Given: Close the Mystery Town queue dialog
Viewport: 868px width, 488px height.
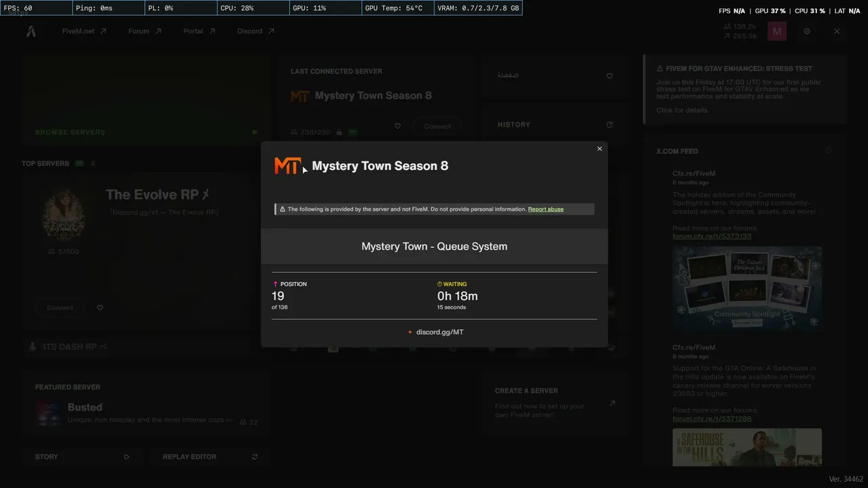Looking at the screenshot, I should pyautogui.click(x=599, y=149).
